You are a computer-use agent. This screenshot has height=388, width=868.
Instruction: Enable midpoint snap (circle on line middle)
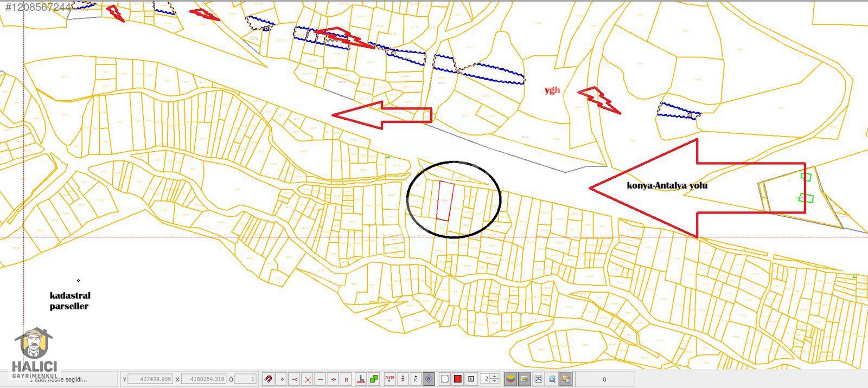pyautogui.click(x=334, y=379)
